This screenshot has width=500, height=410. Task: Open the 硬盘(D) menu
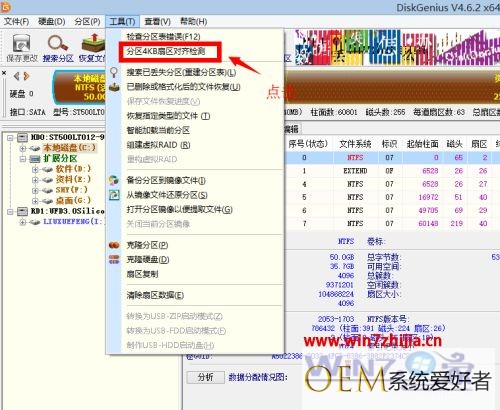[52, 22]
